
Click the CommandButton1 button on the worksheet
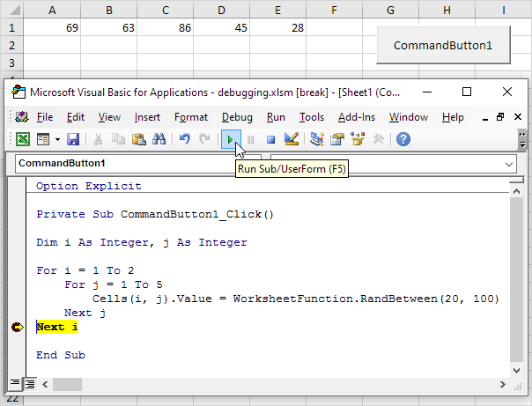(x=443, y=45)
